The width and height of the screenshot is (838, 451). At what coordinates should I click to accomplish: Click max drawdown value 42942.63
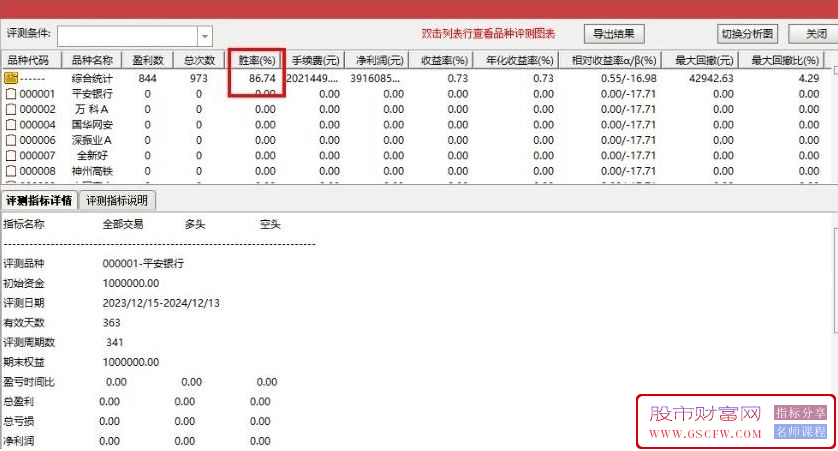[x=711, y=79]
